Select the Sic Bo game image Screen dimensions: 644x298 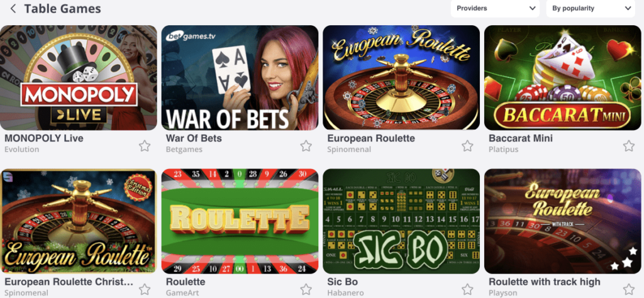(401, 221)
